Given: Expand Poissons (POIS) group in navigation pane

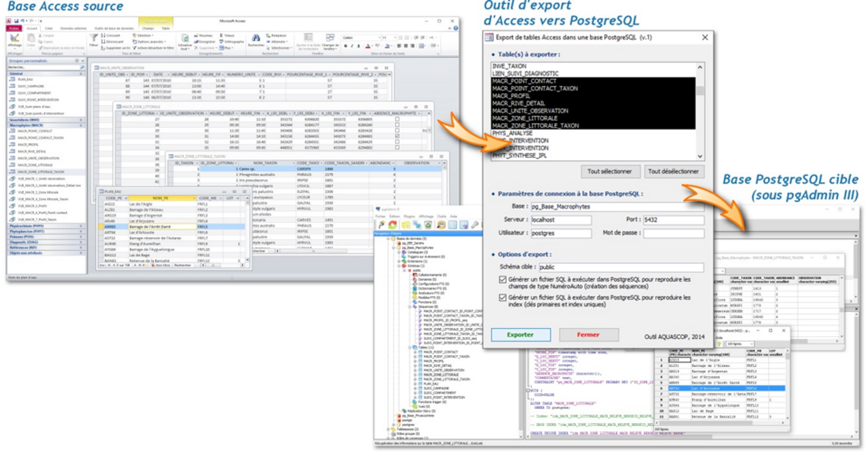Looking at the screenshot, I should click(81, 237).
